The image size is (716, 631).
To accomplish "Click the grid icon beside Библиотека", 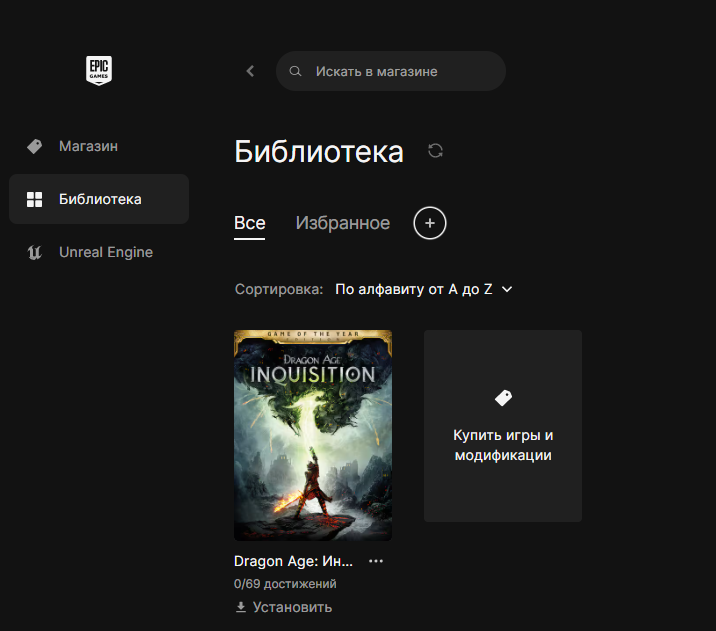I will click(34, 199).
